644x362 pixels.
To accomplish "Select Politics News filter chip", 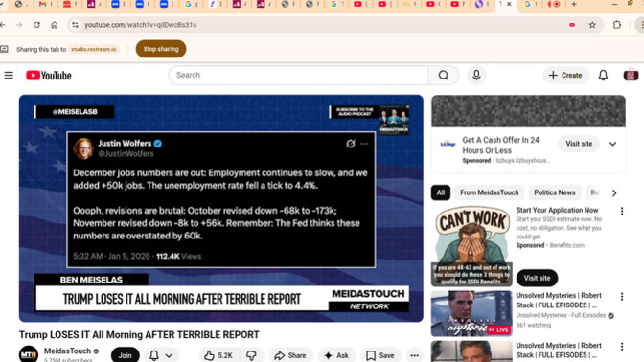I will pos(555,192).
